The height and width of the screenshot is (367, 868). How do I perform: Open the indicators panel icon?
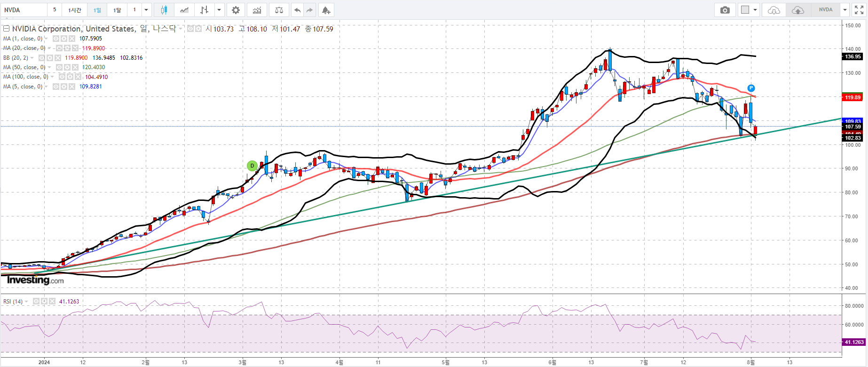(x=257, y=10)
